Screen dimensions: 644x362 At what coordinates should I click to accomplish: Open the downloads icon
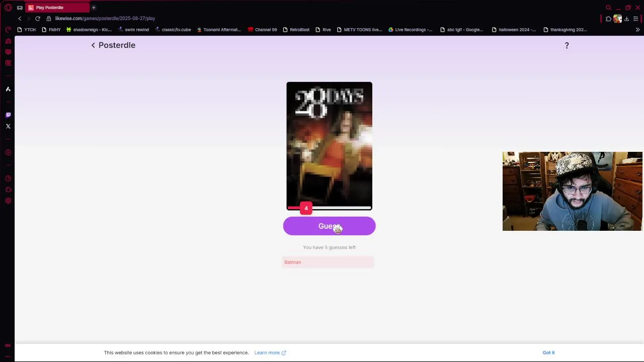(626, 19)
